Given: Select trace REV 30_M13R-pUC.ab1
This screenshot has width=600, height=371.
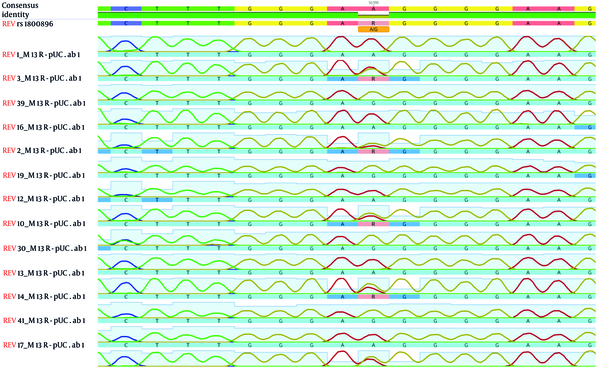Looking at the screenshot, I should coord(45,249).
